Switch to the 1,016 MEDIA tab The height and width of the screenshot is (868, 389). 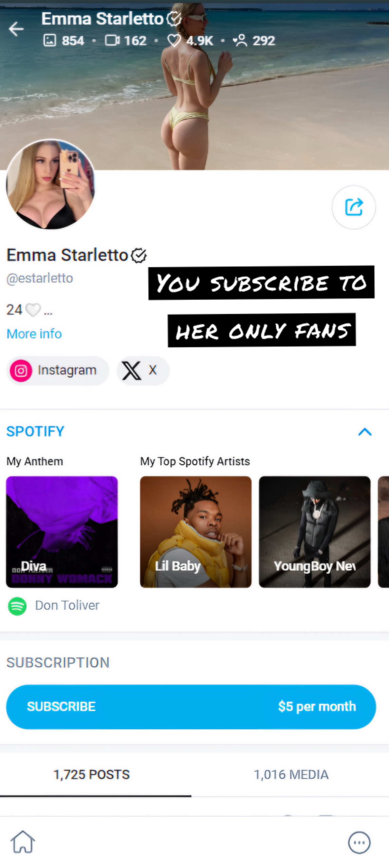click(291, 774)
